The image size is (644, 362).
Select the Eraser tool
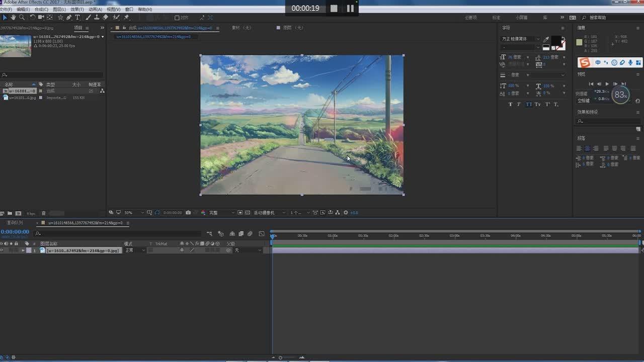(x=105, y=18)
